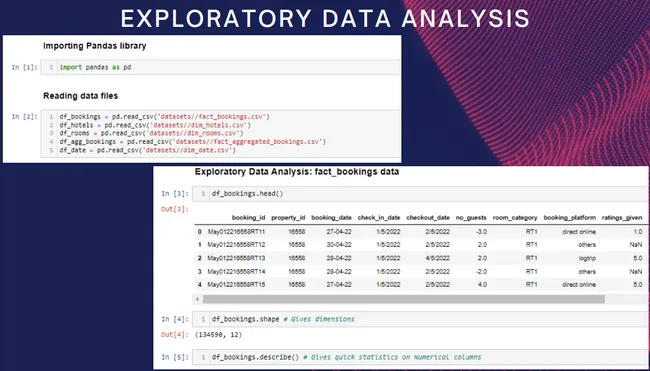Click the checkout_date column header
The image size is (650, 371).
pos(428,218)
